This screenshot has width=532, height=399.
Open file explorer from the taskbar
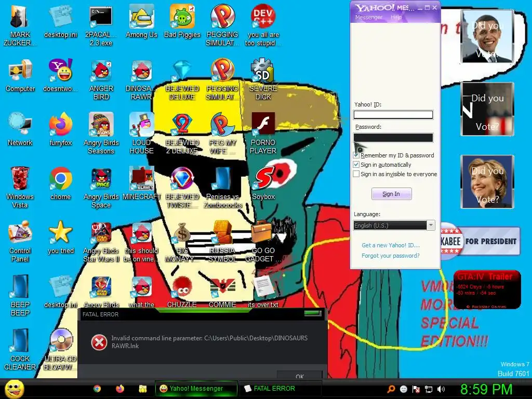coord(143,389)
